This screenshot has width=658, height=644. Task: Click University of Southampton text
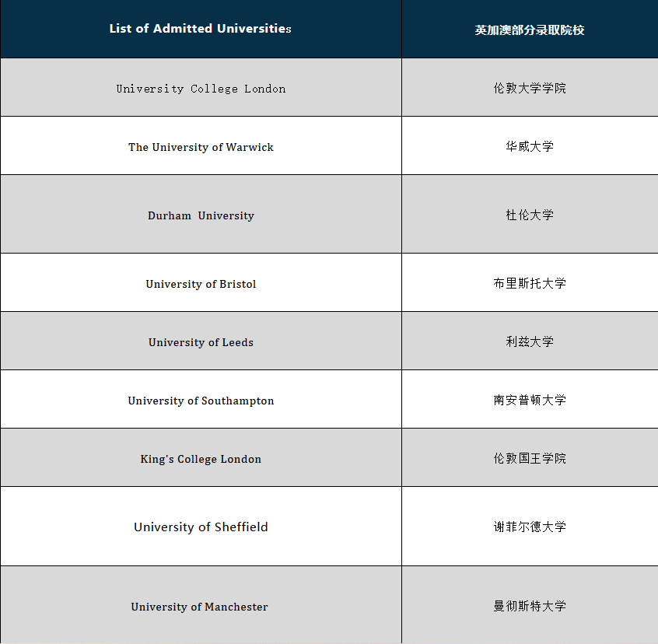click(201, 401)
